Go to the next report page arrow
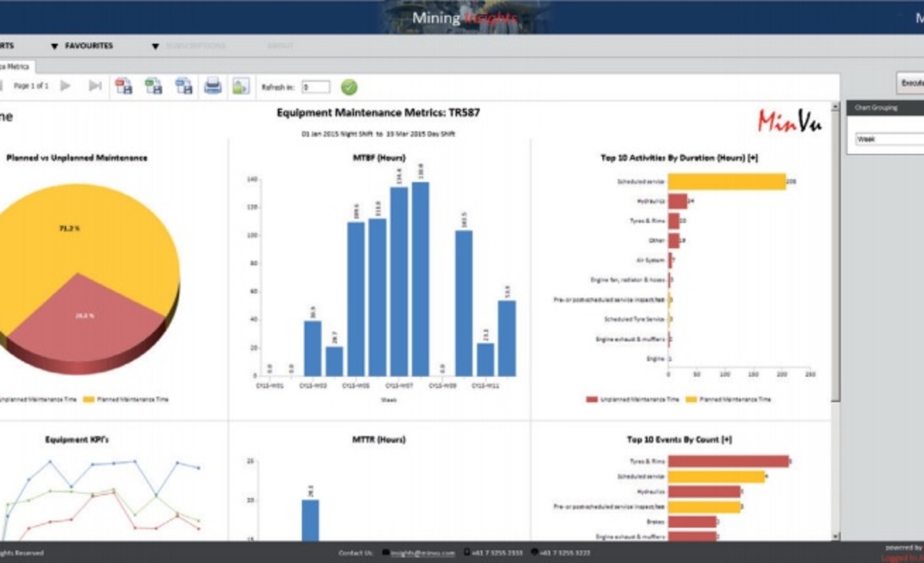924x563 pixels. point(65,86)
